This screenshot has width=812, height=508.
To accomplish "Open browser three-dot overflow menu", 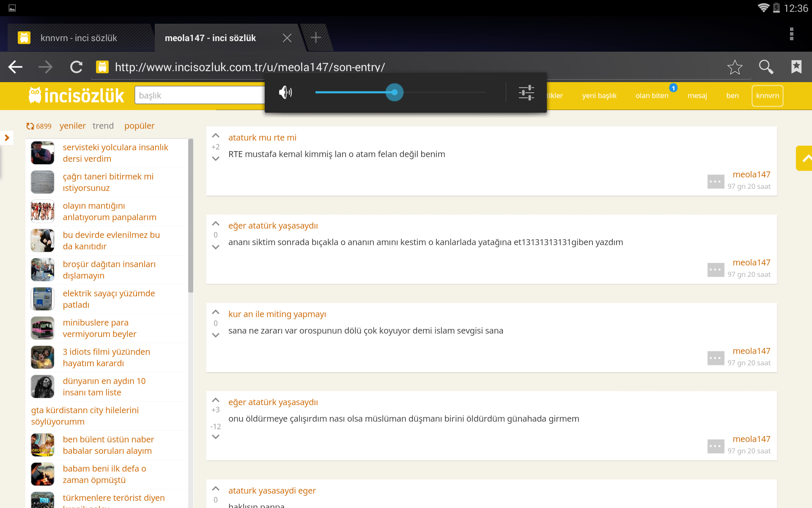I will click(x=791, y=34).
